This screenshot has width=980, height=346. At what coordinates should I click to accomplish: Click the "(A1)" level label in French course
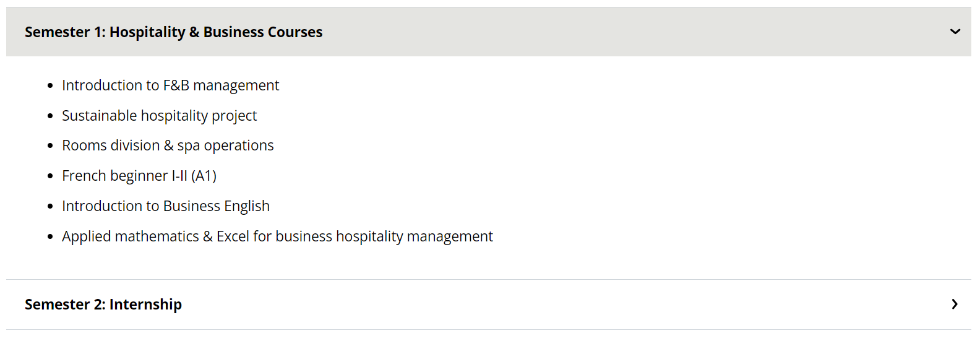pos(204,176)
